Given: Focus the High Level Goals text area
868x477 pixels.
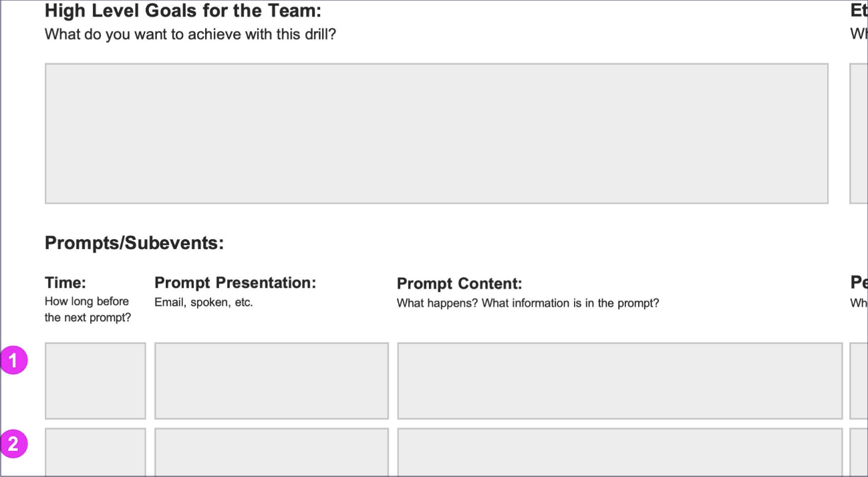Looking at the screenshot, I should 436,134.
